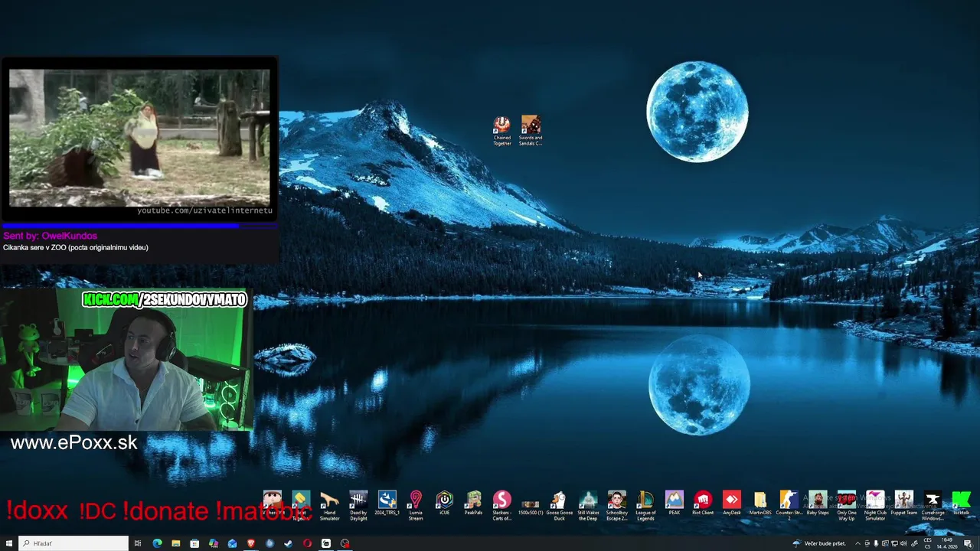Screen dimensions: 980x551
Task: Open the MartinOBS folder
Action: click(760, 504)
